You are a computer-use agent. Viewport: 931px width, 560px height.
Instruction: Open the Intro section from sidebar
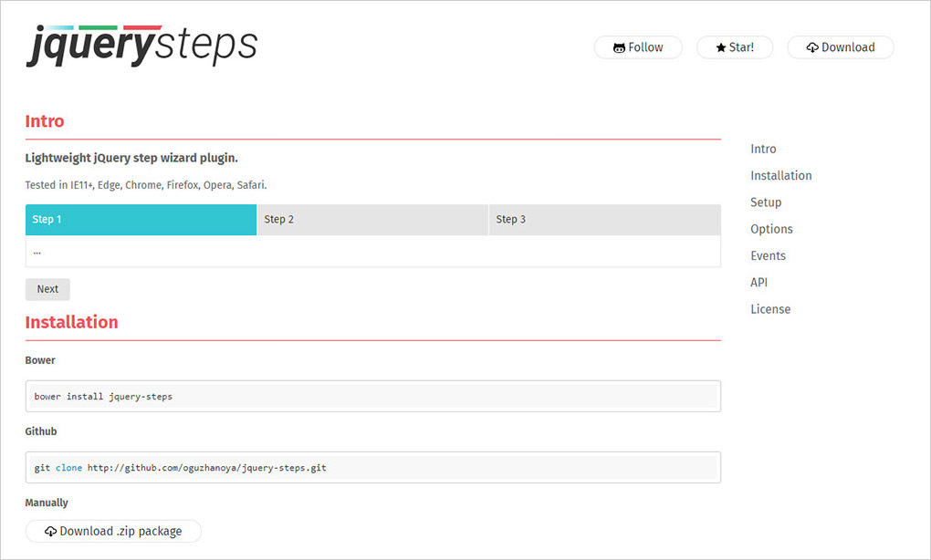(763, 149)
